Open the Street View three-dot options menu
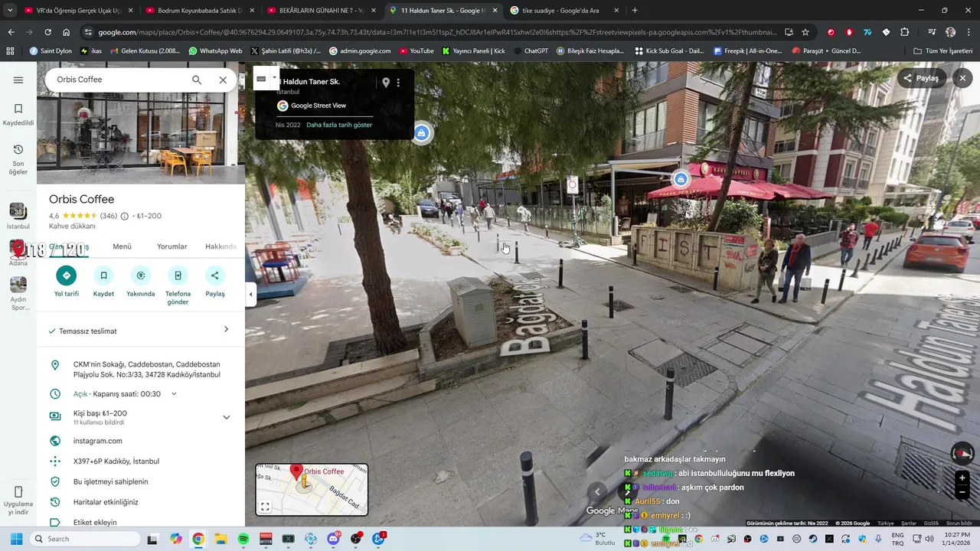The image size is (980, 551). point(398,83)
